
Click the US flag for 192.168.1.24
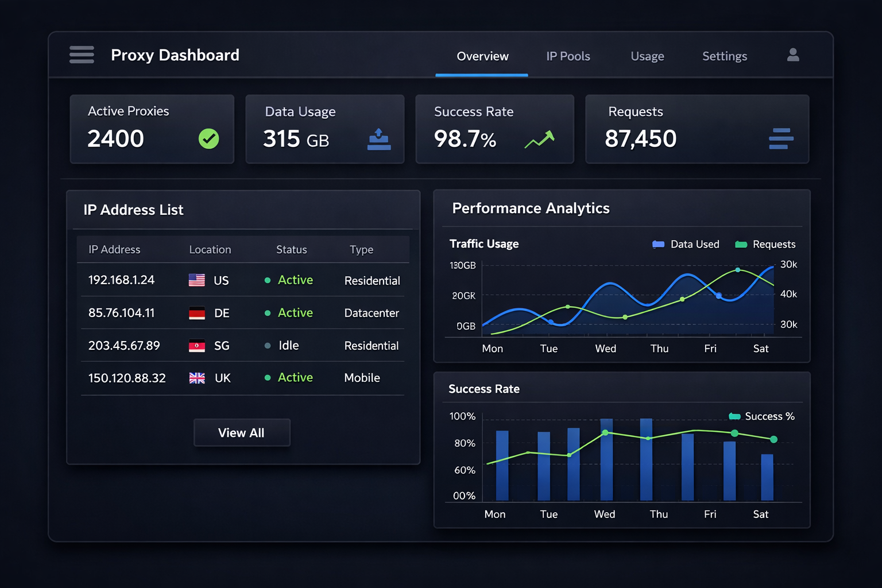point(196,280)
